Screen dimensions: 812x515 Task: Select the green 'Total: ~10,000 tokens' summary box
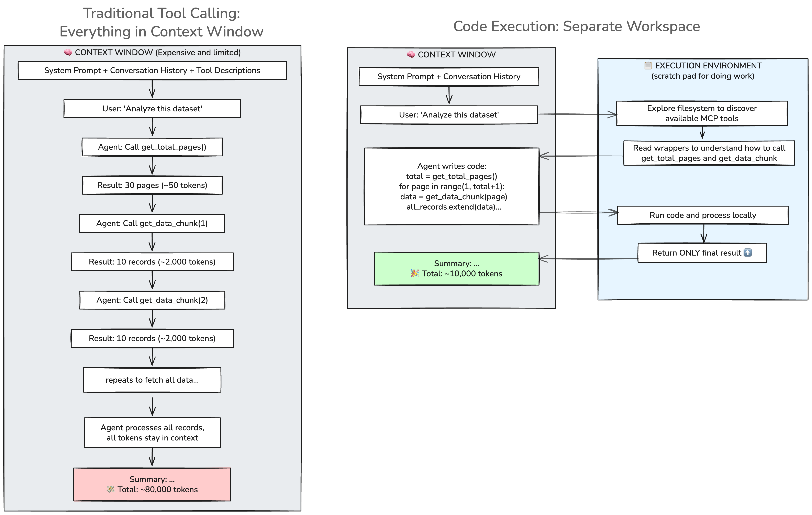[456, 268]
